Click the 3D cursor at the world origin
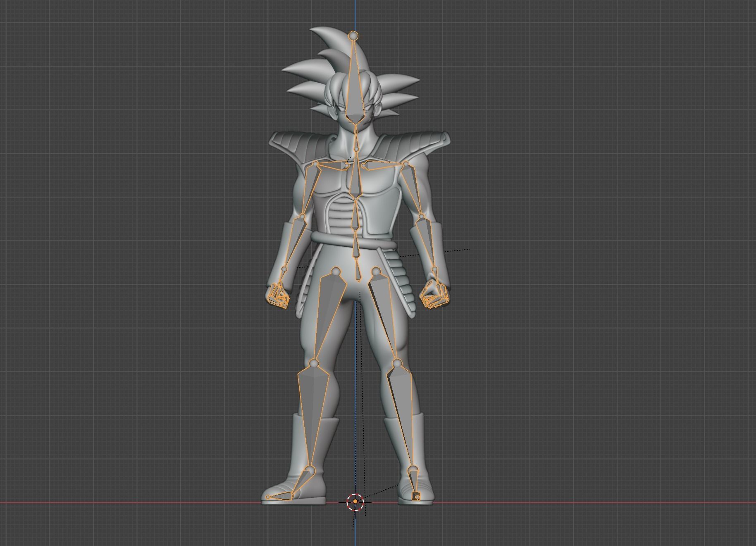 tap(355, 502)
